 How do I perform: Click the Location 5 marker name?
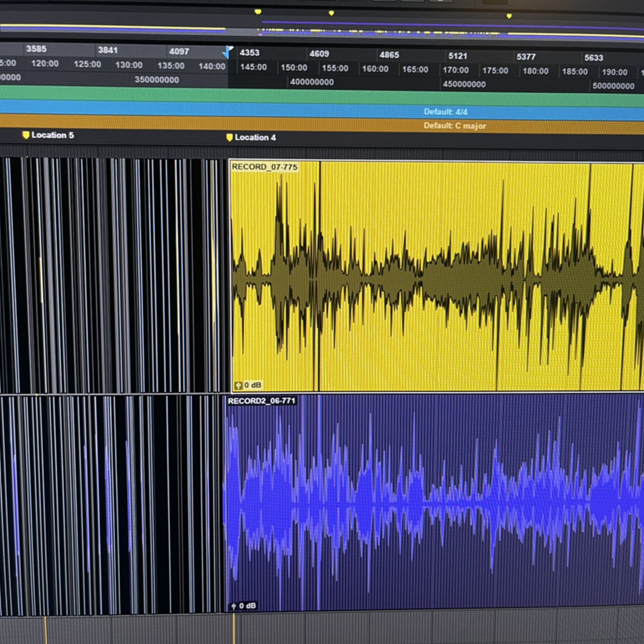click(53, 135)
